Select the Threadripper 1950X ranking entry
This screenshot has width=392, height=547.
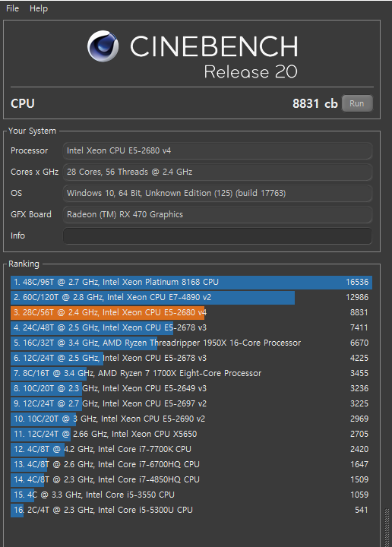(x=191, y=343)
